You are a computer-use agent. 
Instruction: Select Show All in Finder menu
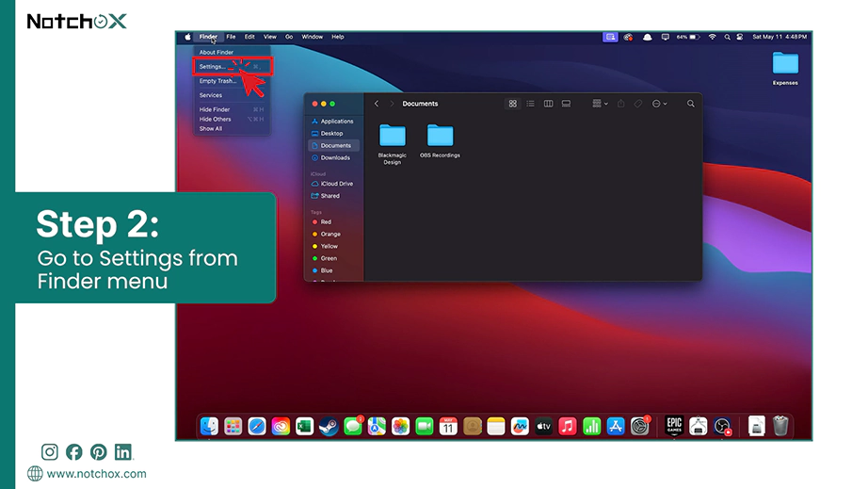210,128
